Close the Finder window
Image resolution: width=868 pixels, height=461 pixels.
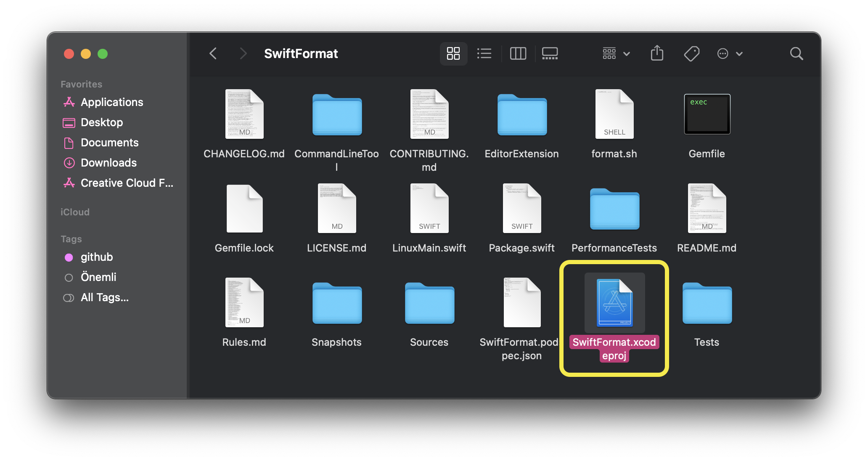coord(69,54)
